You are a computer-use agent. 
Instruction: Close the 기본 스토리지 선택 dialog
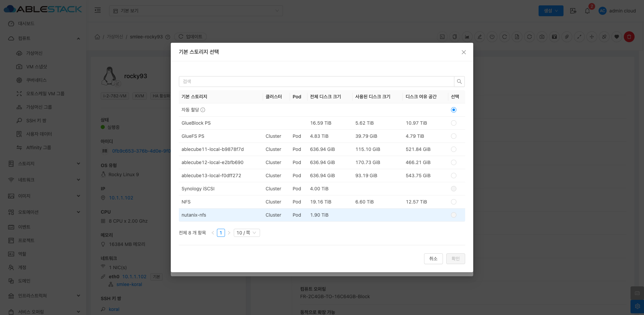463,52
